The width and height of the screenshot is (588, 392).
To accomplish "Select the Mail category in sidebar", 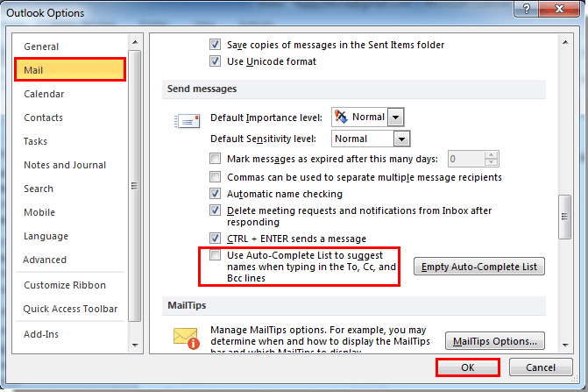I will tap(70, 70).
